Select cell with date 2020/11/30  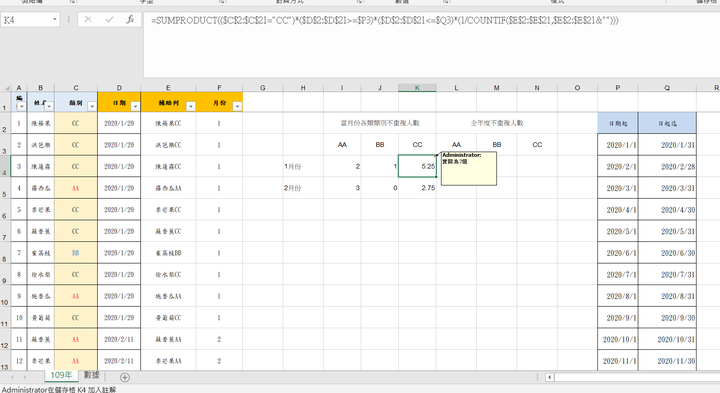coord(667,361)
